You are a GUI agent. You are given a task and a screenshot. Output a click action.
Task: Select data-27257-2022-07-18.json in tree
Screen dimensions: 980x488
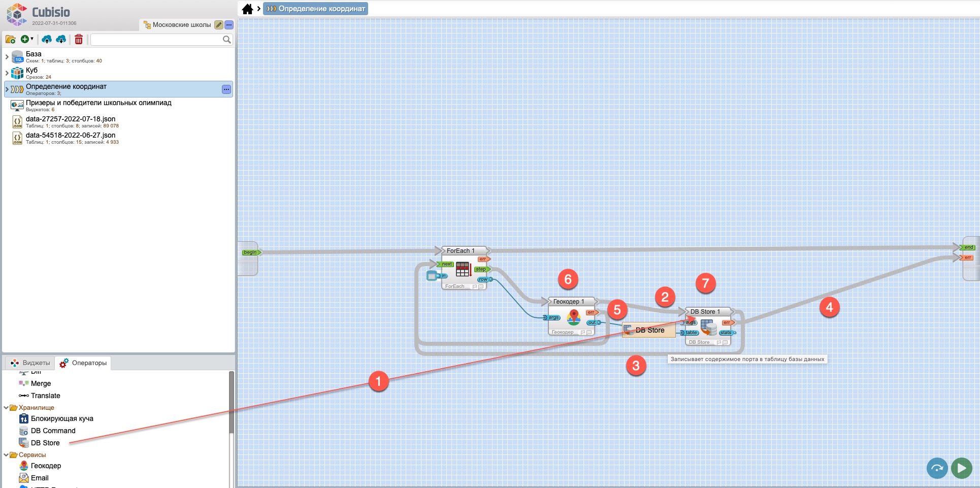(x=71, y=119)
